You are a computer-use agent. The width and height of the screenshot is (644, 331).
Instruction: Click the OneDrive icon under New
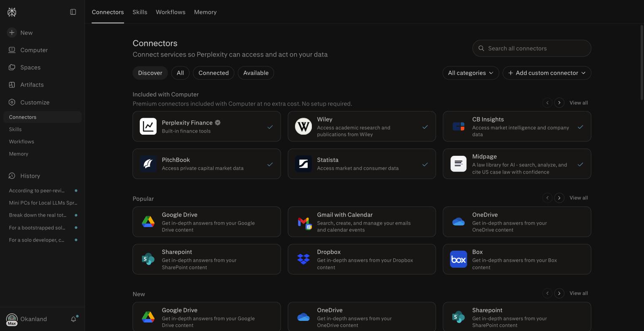pyautogui.click(x=303, y=317)
